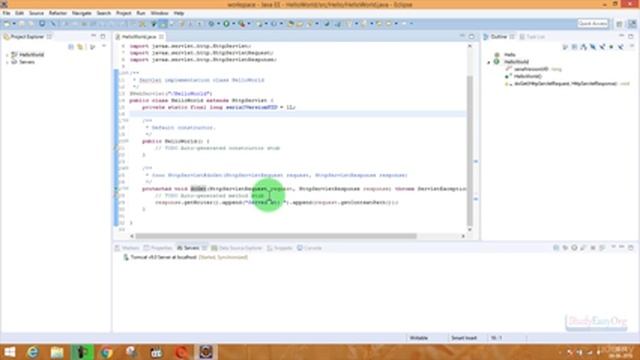Open the Refactor menu

click(58, 13)
